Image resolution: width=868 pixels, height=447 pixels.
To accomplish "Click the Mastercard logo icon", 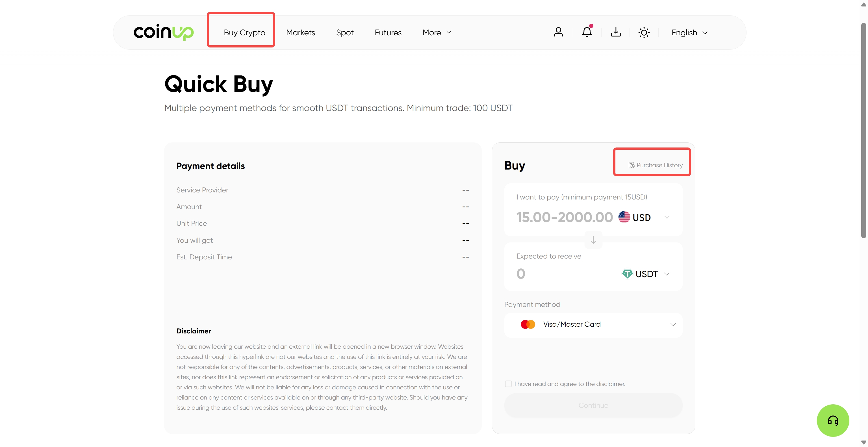I will pyautogui.click(x=528, y=324).
